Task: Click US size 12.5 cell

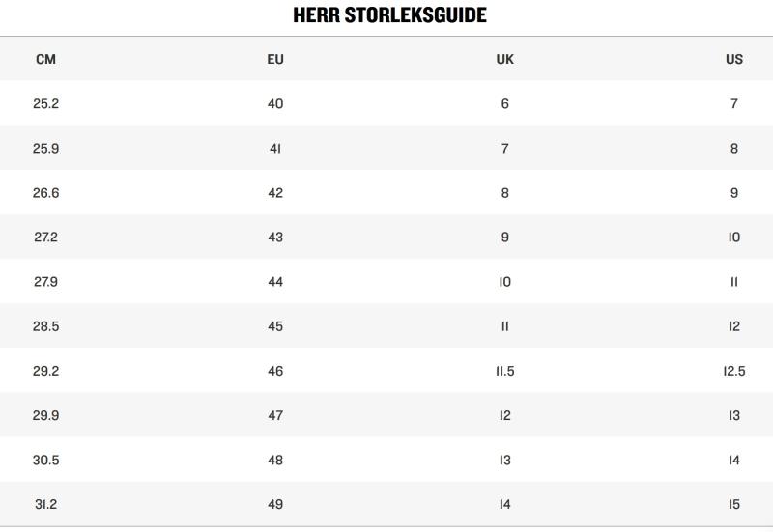Action: [734, 371]
